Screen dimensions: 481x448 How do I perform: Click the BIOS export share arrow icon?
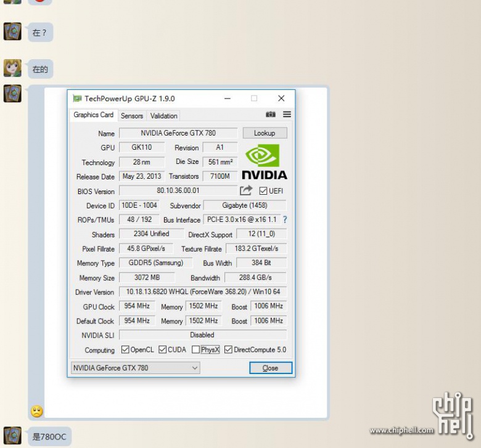(x=245, y=190)
